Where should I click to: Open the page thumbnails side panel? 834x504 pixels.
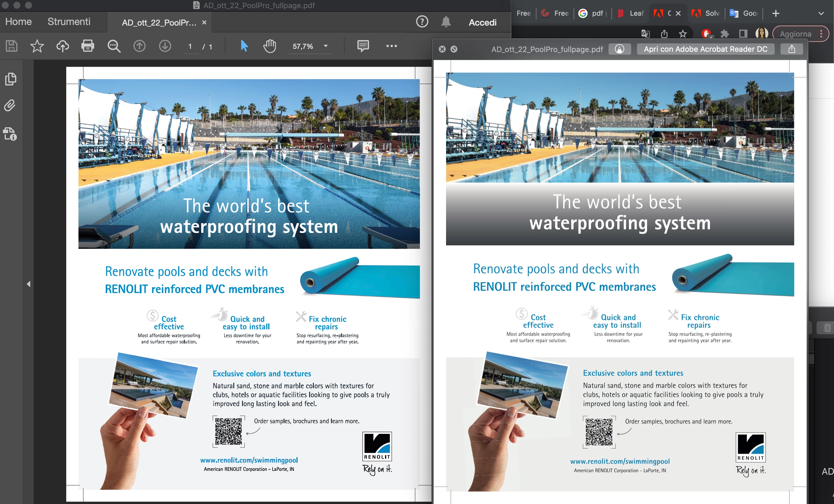click(10, 79)
